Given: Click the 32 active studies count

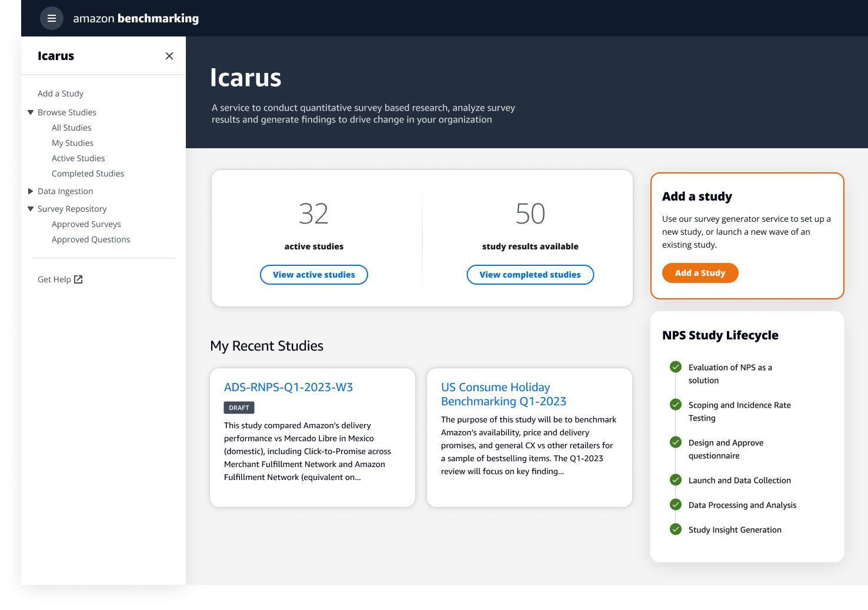Looking at the screenshot, I should coord(313,214).
